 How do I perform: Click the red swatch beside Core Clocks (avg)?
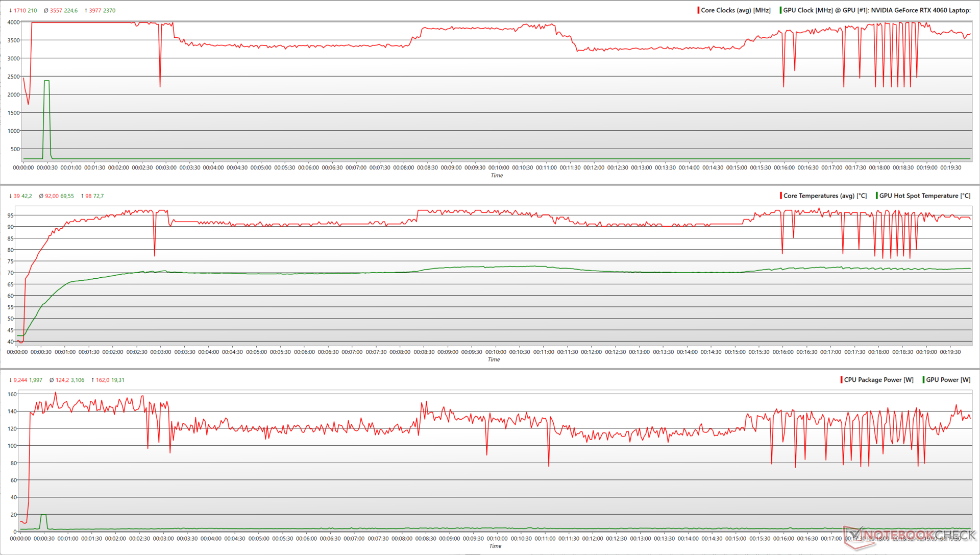pyautogui.click(x=698, y=10)
